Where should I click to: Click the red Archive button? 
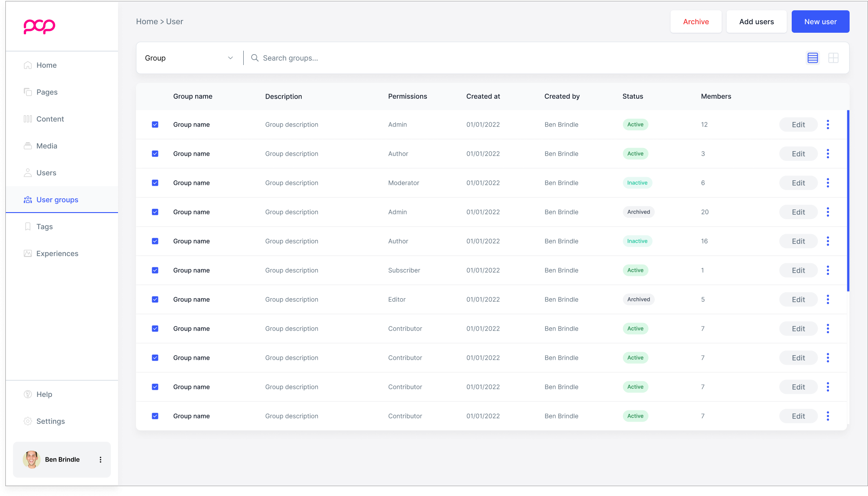pyautogui.click(x=696, y=22)
